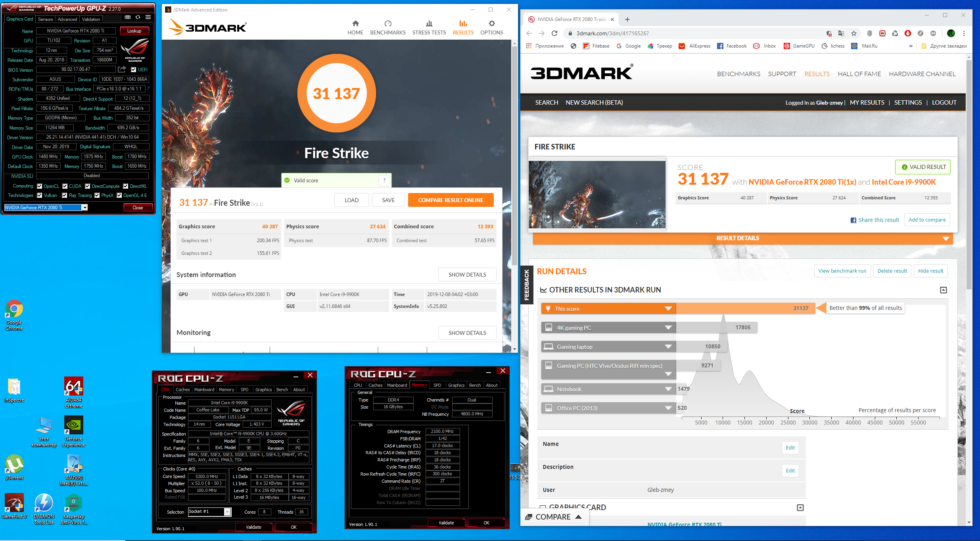Collapse the Other Results section icon
The image size is (980, 541).
pos(944,290)
